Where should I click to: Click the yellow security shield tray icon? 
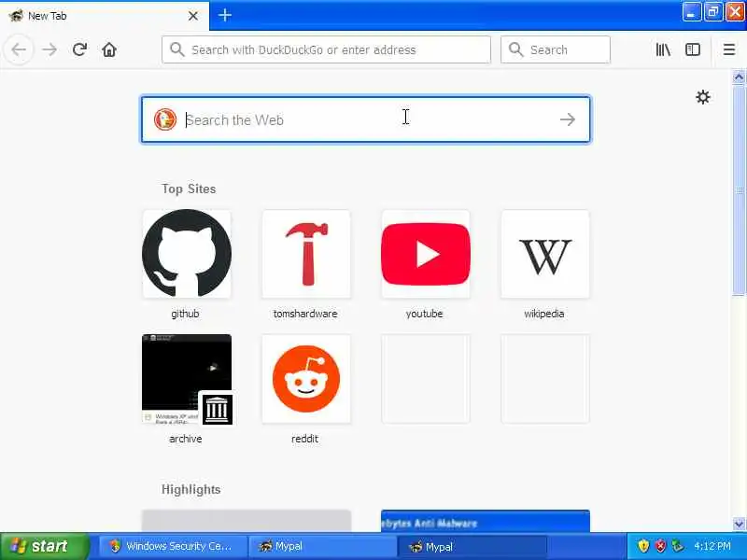coord(643,546)
